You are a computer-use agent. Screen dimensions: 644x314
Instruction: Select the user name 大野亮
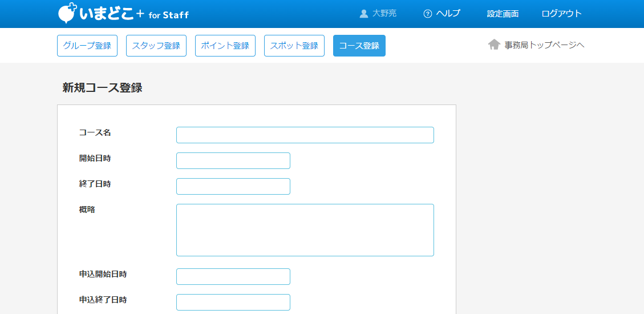click(x=384, y=14)
